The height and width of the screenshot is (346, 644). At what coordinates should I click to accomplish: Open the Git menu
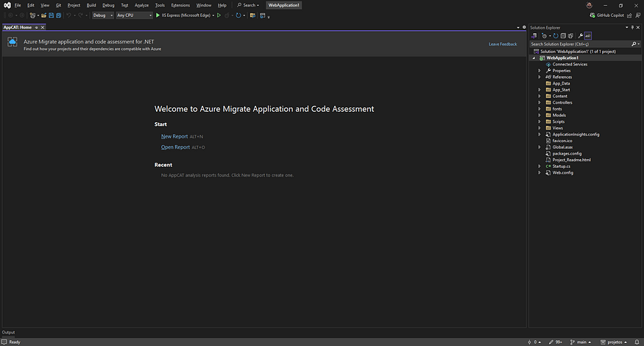(58, 5)
